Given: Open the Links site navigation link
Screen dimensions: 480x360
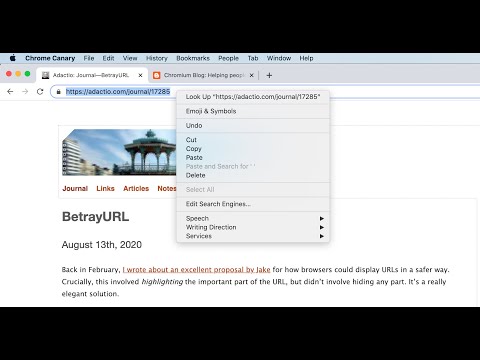Looking at the screenshot, I should (105, 188).
